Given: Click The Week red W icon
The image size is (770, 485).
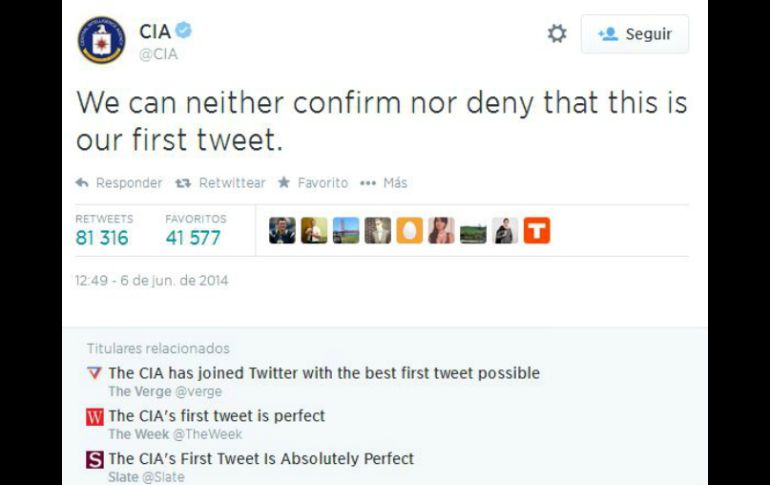Looking at the screenshot, I should 95,417.
